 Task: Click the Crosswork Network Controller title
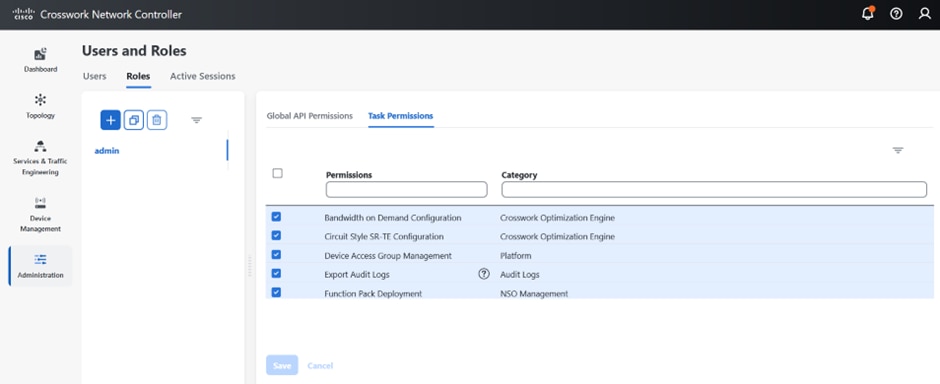[111, 14]
